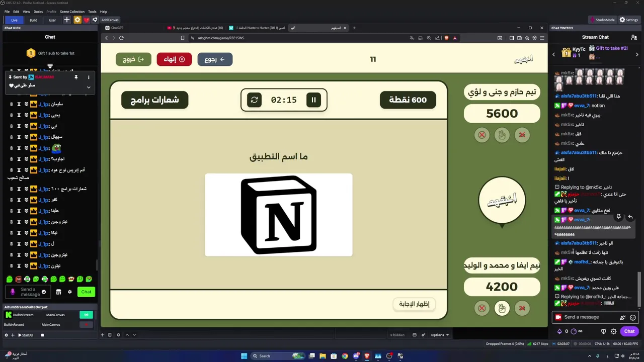
Task: Open the Leo AI sparkle icon
Action: tap(527, 38)
